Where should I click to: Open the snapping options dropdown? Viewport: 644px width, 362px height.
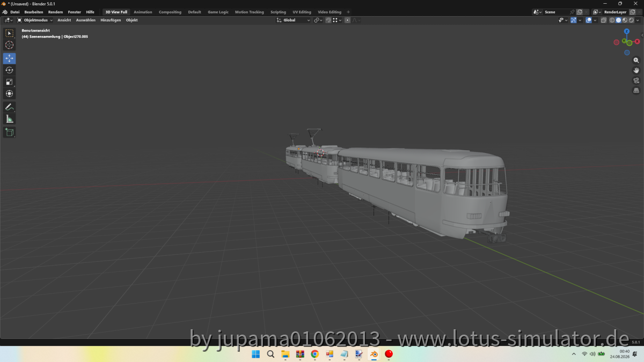336,20
